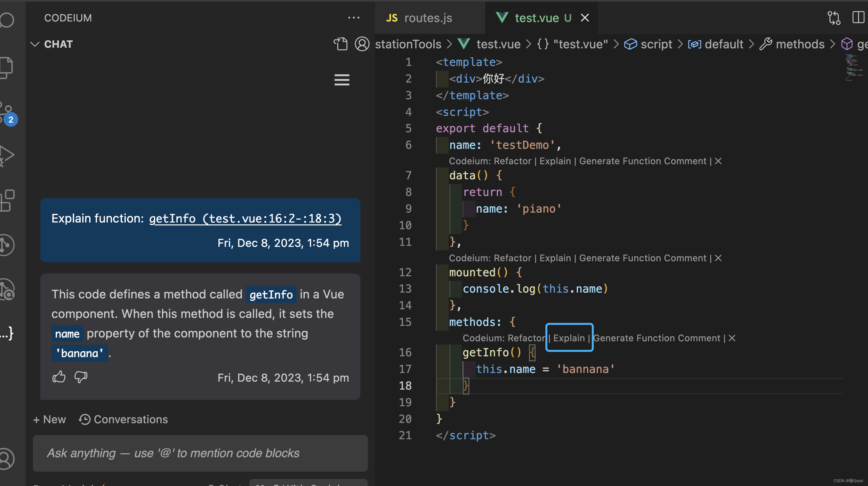This screenshot has height=486, width=868.
Task: Open Run and Debug view
Action: [x=7, y=156]
